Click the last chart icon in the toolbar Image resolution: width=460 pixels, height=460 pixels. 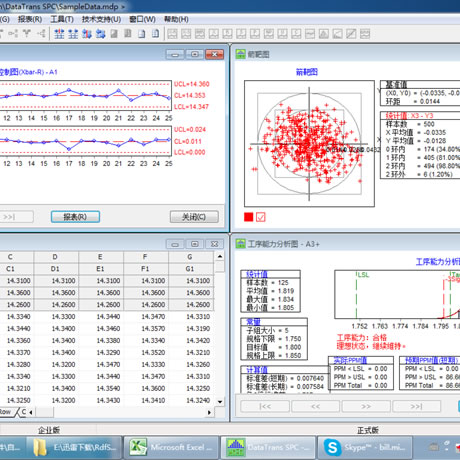(x=365, y=34)
